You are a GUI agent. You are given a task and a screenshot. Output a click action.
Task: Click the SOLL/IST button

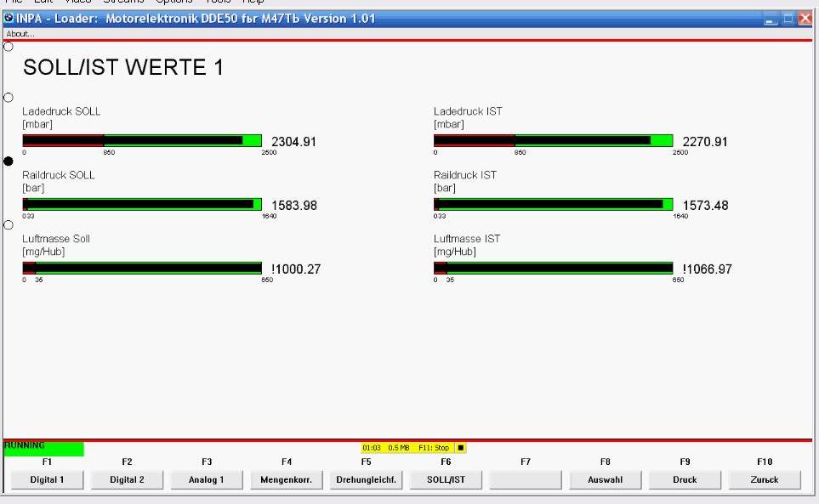(x=446, y=479)
